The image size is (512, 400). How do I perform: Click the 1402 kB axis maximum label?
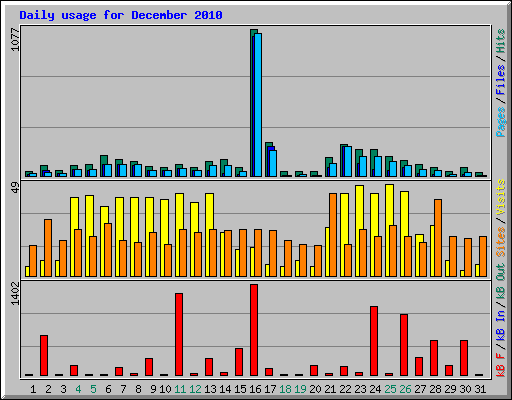coord(15,293)
